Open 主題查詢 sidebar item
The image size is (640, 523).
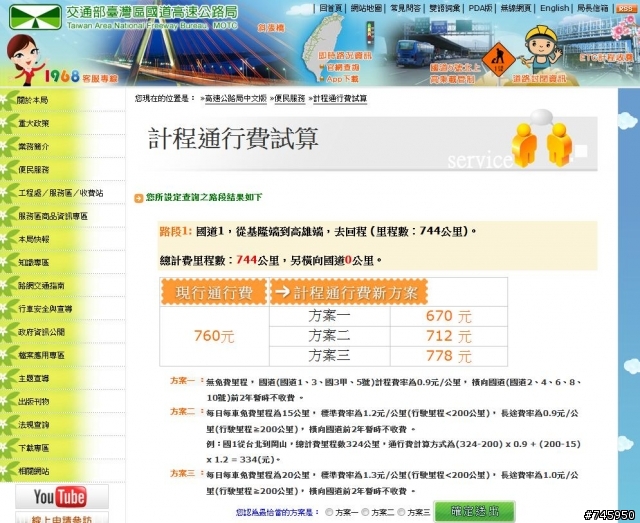(x=33, y=378)
